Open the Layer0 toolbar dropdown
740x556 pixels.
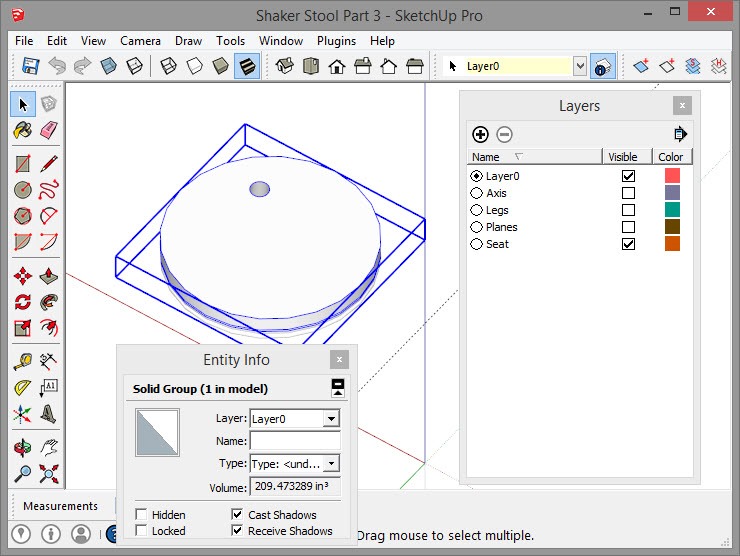coord(579,66)
